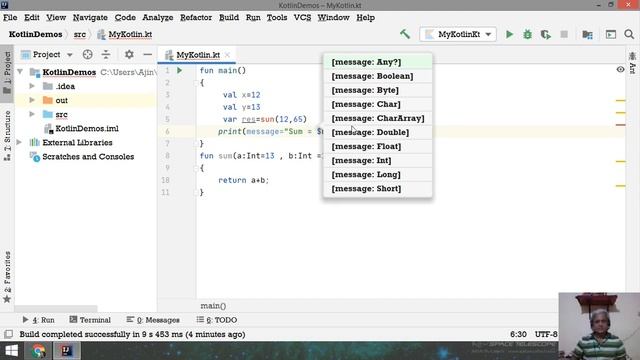Click the Stop process square icon

coord(564,34)
